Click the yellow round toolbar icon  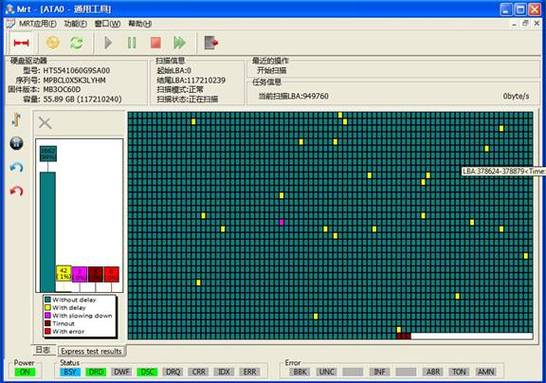click(x=53, y=43)
